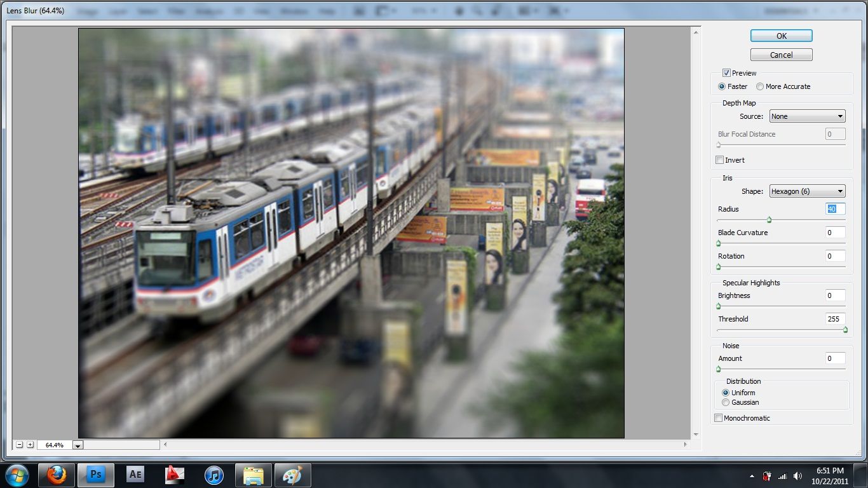The width and height of the screenshot is (868, 488).
Task: Open the Iris Shape dropdown
Action: 807,191
